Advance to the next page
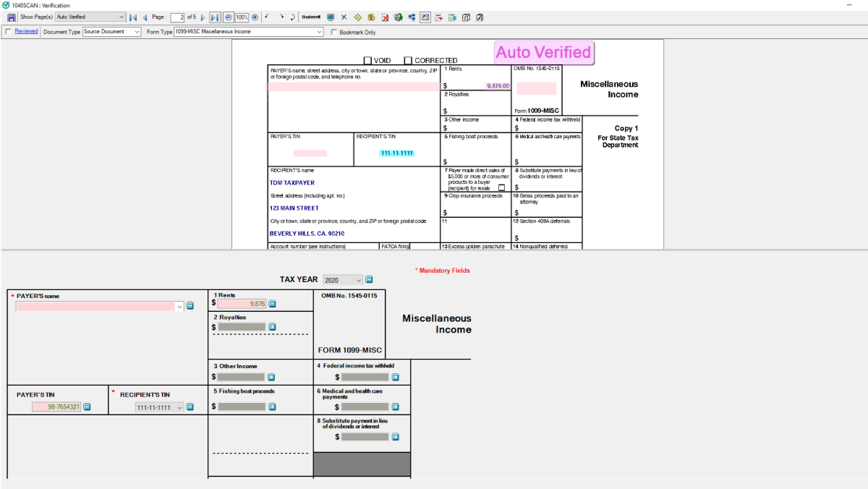 click(203, 17)
